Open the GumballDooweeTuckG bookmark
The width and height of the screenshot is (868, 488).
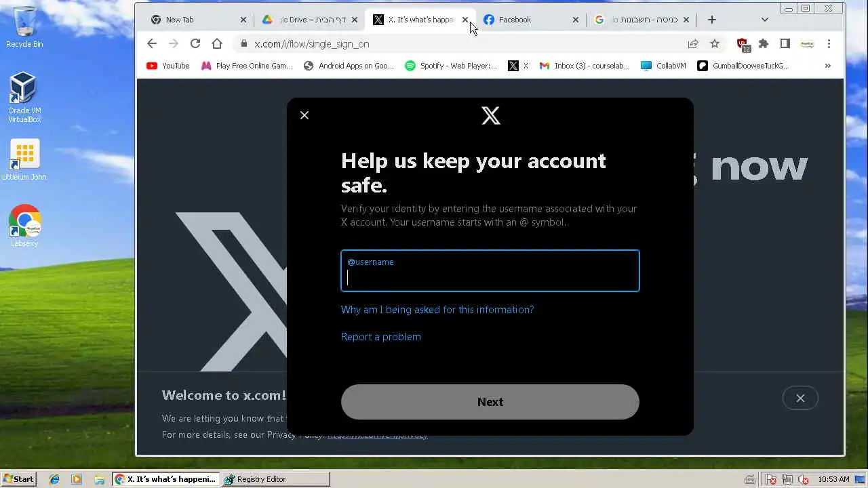743,66
